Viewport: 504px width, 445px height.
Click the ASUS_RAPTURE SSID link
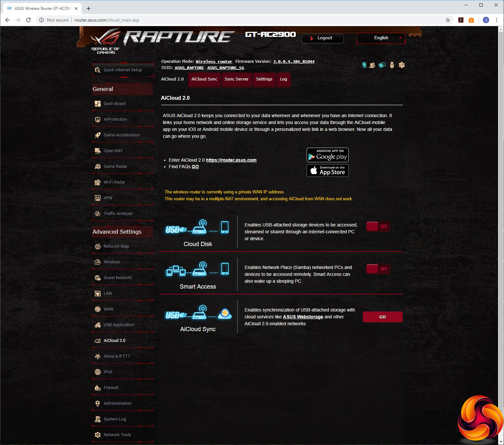tap(189, 68)
